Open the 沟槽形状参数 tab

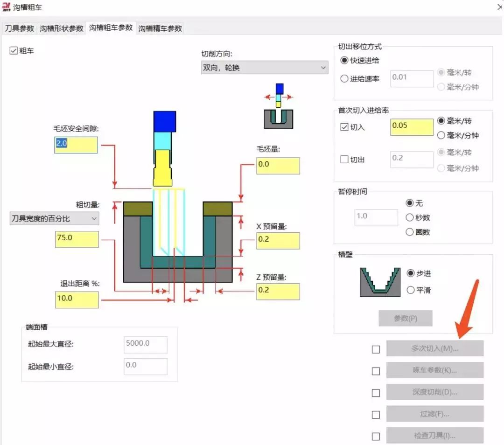(62, 28)
